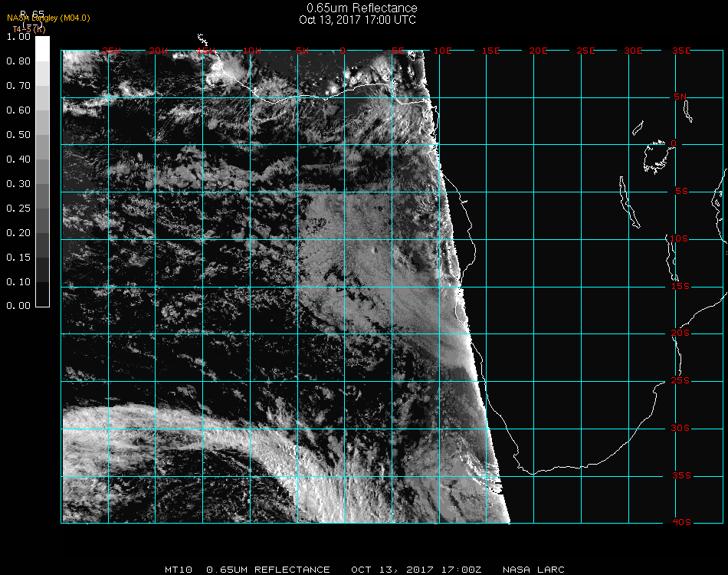Click the 0.40 color bar value
The image size is (728, 575).
(x=18, y=159)
